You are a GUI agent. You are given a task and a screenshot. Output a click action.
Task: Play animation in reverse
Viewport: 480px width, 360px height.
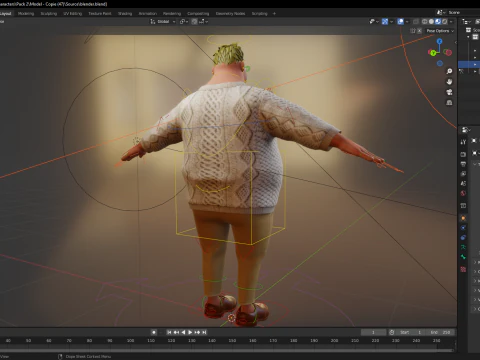pos(183,332)
